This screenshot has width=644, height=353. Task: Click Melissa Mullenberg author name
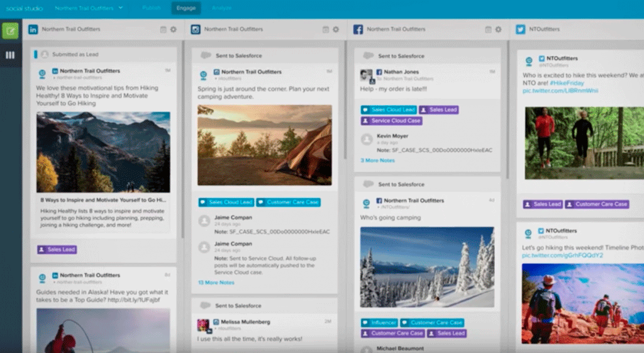[246, 322]
